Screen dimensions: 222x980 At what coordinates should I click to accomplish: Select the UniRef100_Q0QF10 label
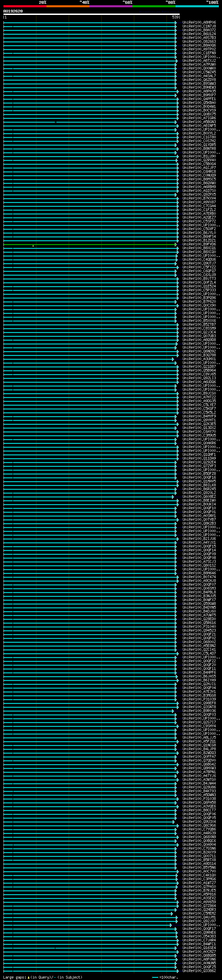(199, 508)
